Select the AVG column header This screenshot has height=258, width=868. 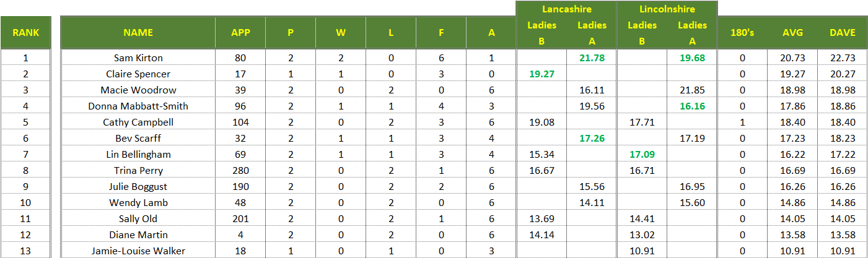[792, 33]
